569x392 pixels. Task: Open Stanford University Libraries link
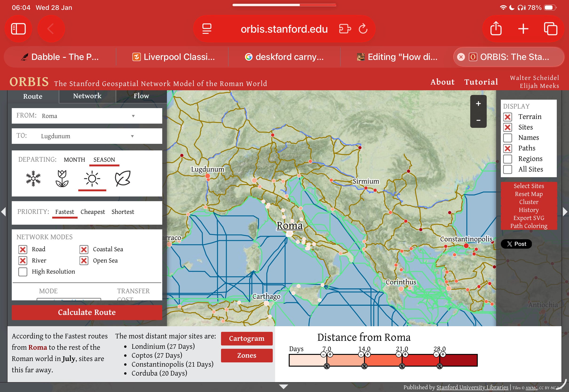click(x=472, y=387)
